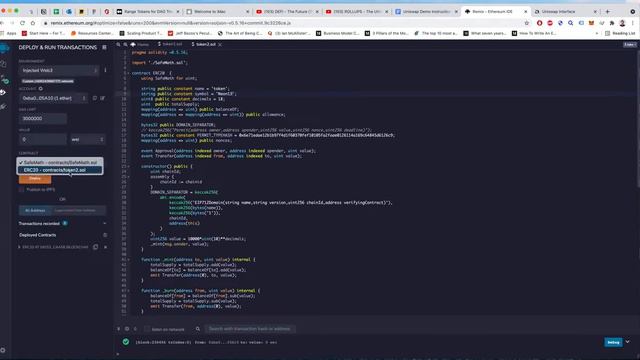Open the Reading List bookmark button
The image size is (640, 360).
[x=620, y=33]
